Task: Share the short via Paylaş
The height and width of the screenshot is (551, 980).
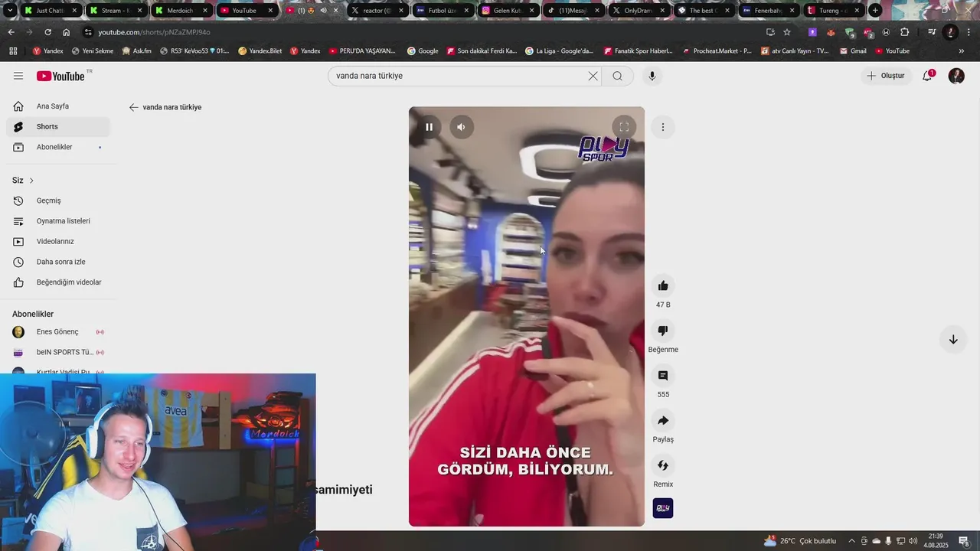Action: tap(663, 420)
